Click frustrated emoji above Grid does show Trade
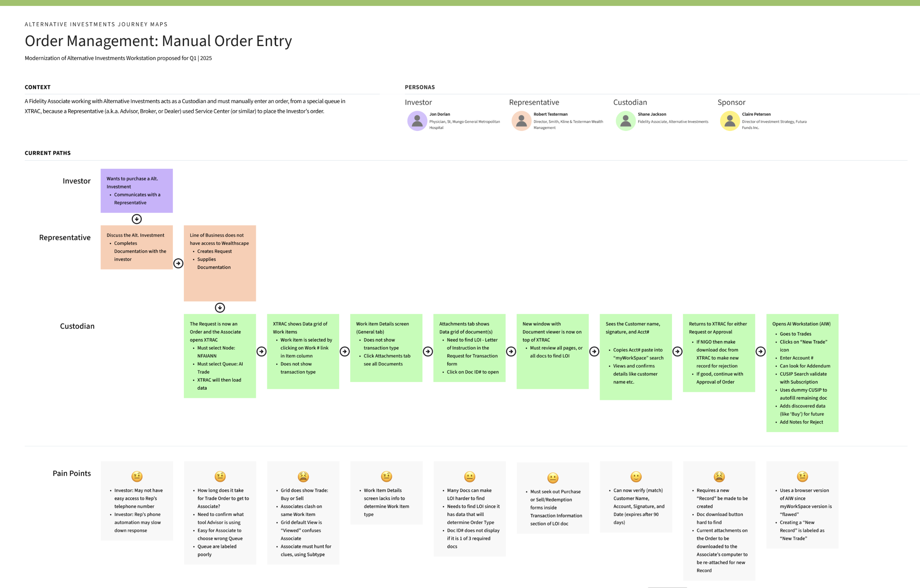 pos(303,476)
